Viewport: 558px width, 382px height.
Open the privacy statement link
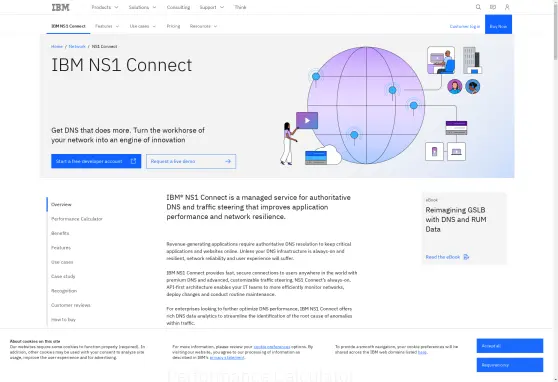pos(227,357)
